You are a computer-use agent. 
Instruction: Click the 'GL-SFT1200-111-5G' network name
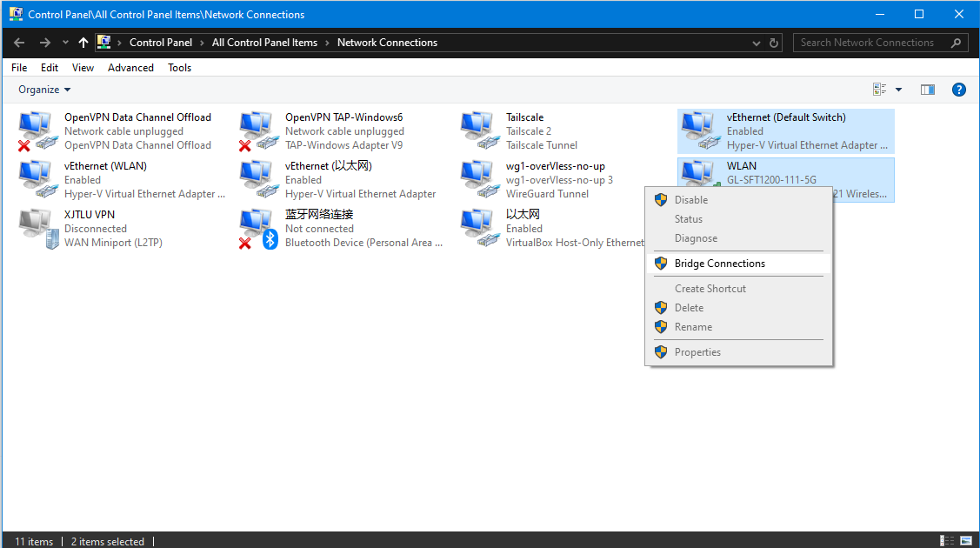point(771,180)
